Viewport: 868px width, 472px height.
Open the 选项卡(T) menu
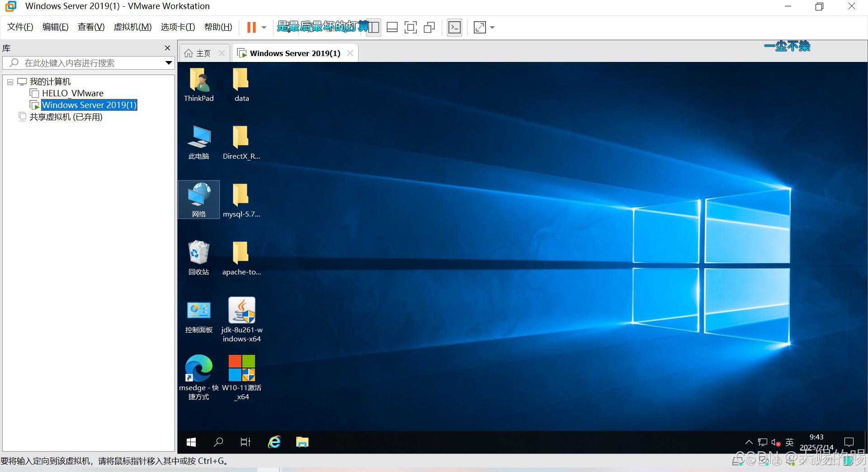click(178, 27)
